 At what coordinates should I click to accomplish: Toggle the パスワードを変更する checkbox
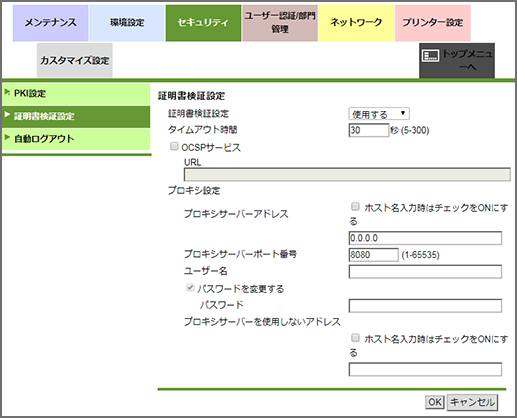[x=190, y=288]
